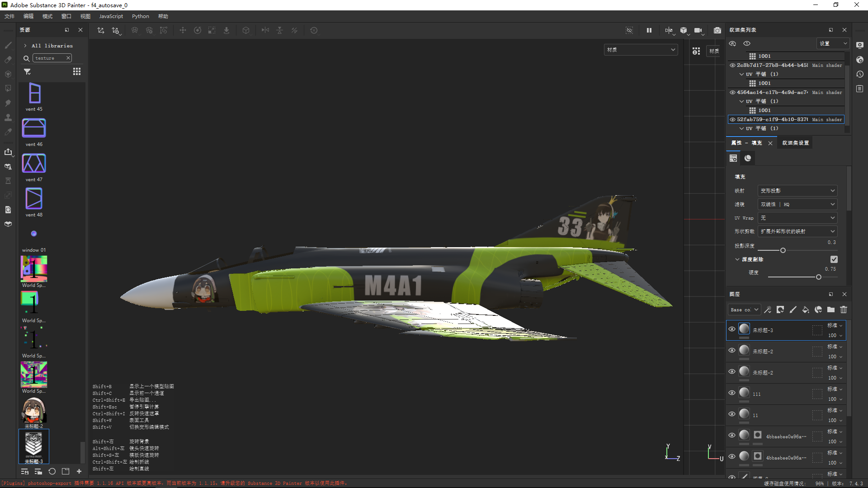Click the 设置 button in the texture set list
This screenshot has width=868, height=488.
pyautogui.click(x=832, y=43)
